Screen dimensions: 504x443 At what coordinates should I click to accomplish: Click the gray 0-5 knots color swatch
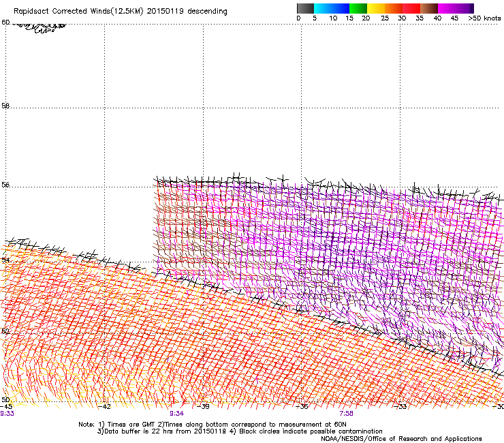(x=305, y=8)
